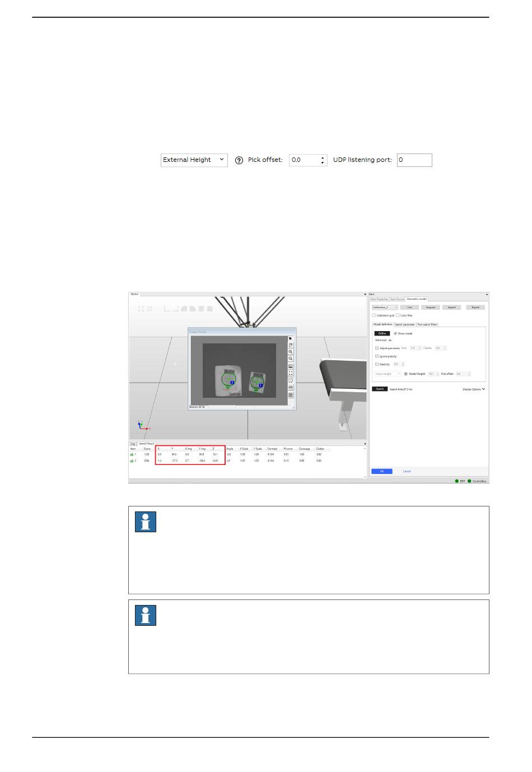Click the thumbs-up icon for item 1
Viewport: 532px width, 772px height.
(x=132, y=454)
